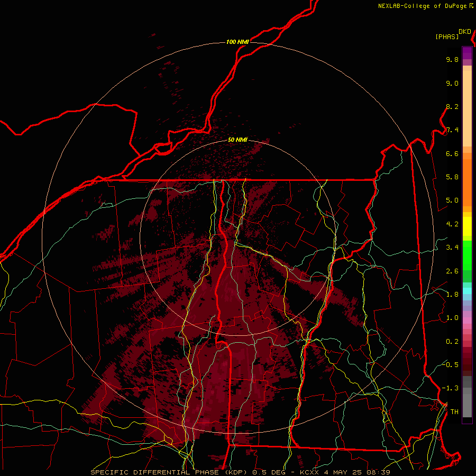
Task: Click the purple segment atop the color bar
Action: 467,53
